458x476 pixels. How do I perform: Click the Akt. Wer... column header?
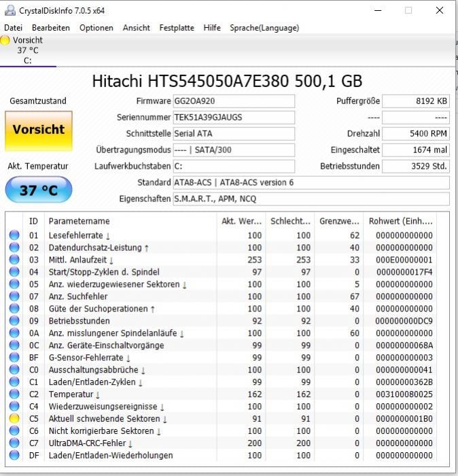tap(241, 221)
